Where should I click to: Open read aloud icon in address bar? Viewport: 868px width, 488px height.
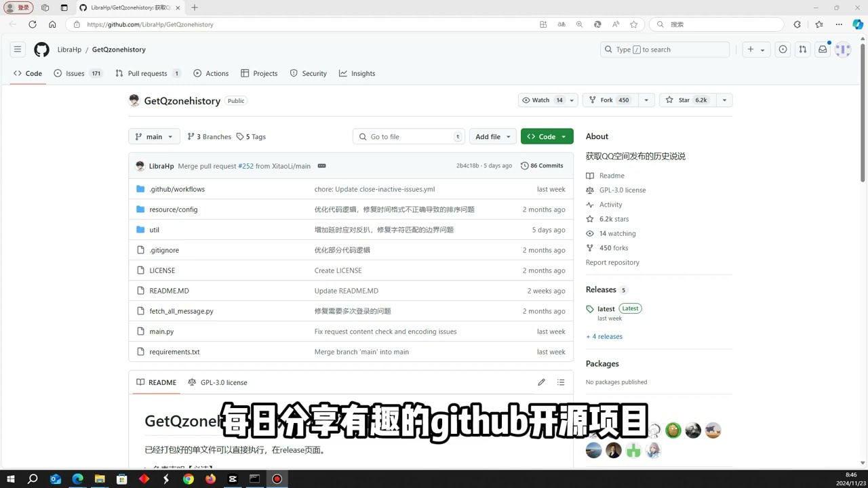[x=616, y=24]
